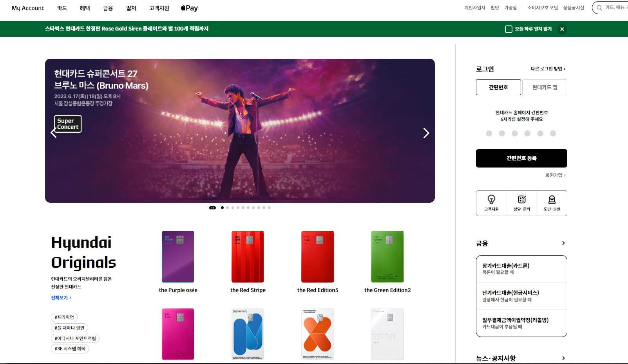Pause the banner carousel autoplay
This screenshot has height=364, width=628.
[x=212, y=208]
